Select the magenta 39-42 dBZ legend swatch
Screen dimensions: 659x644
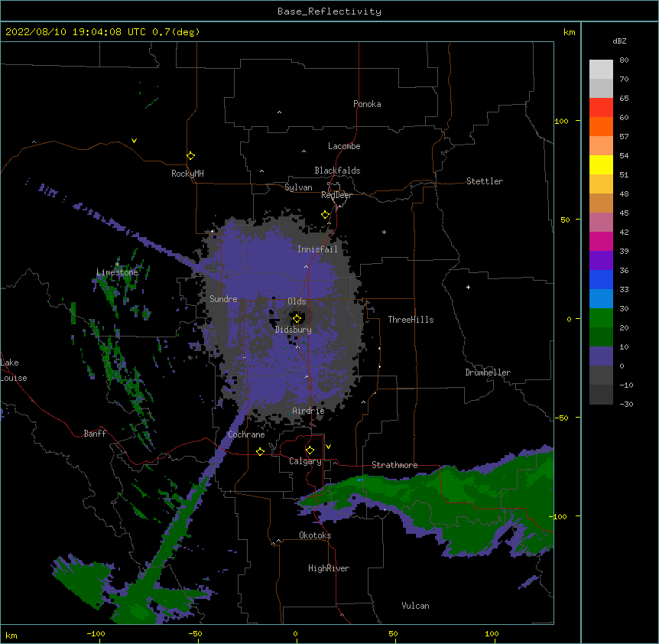coord(601,241)
